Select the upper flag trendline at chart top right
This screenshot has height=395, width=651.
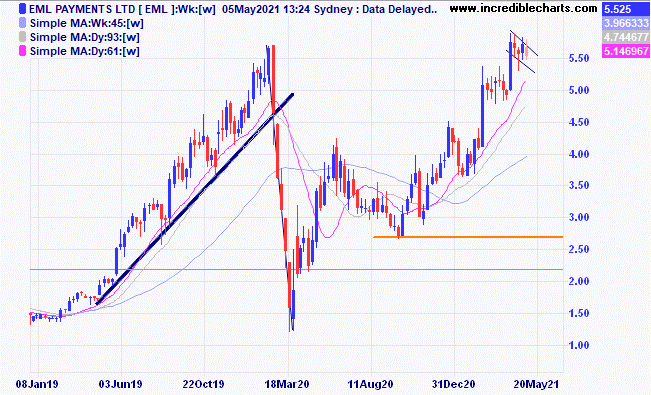point(524,43)
